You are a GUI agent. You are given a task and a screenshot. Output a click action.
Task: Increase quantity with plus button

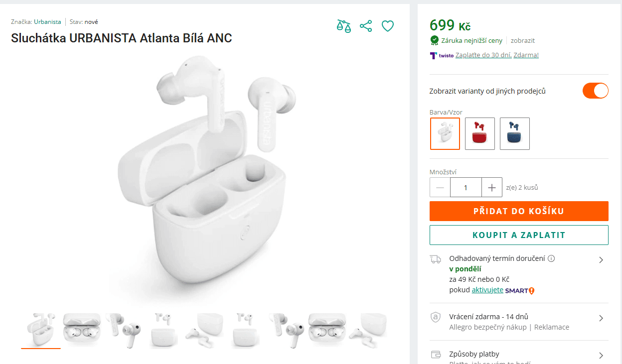[492, 187]
